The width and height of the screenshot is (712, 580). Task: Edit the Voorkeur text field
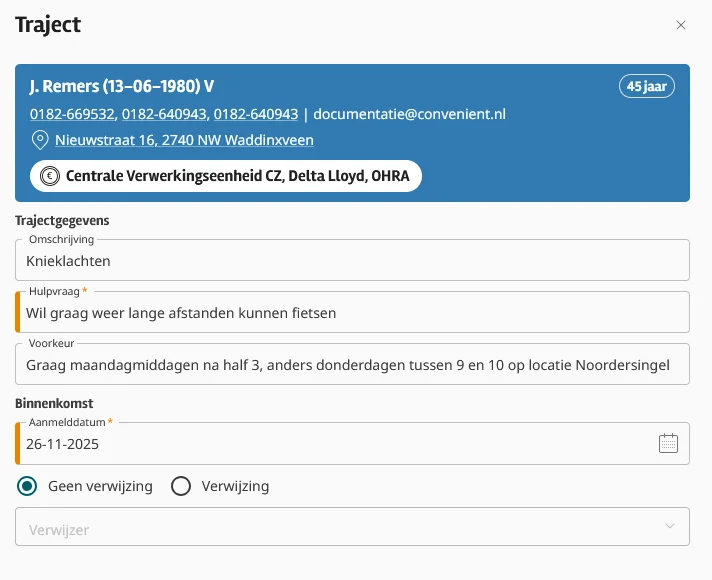352,365
